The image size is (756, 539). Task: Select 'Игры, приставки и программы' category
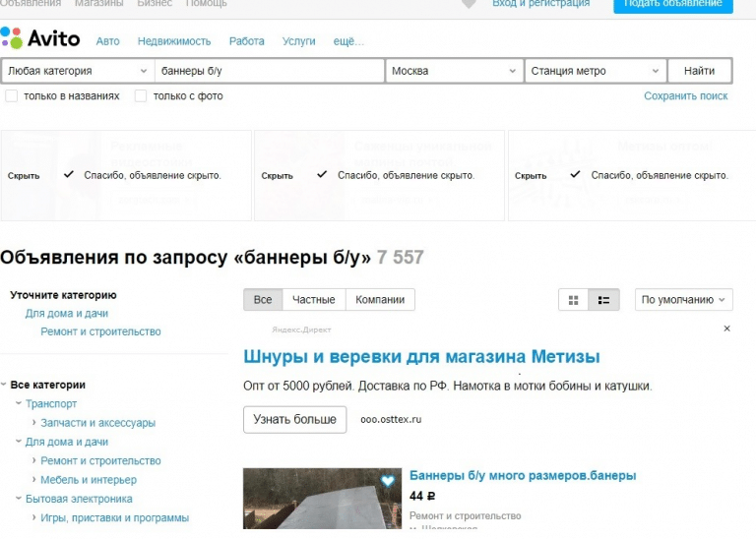click(115, 518)
